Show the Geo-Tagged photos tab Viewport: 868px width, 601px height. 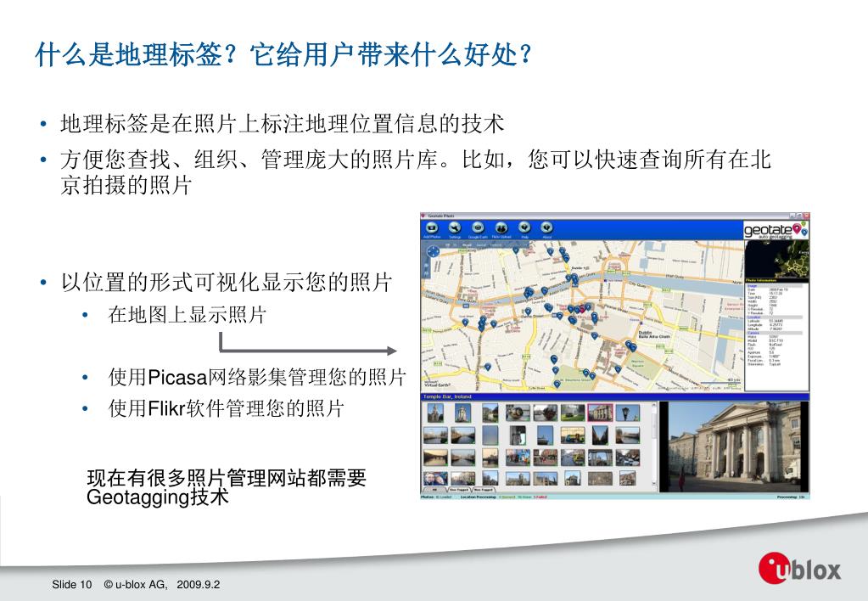coord(459,490)
